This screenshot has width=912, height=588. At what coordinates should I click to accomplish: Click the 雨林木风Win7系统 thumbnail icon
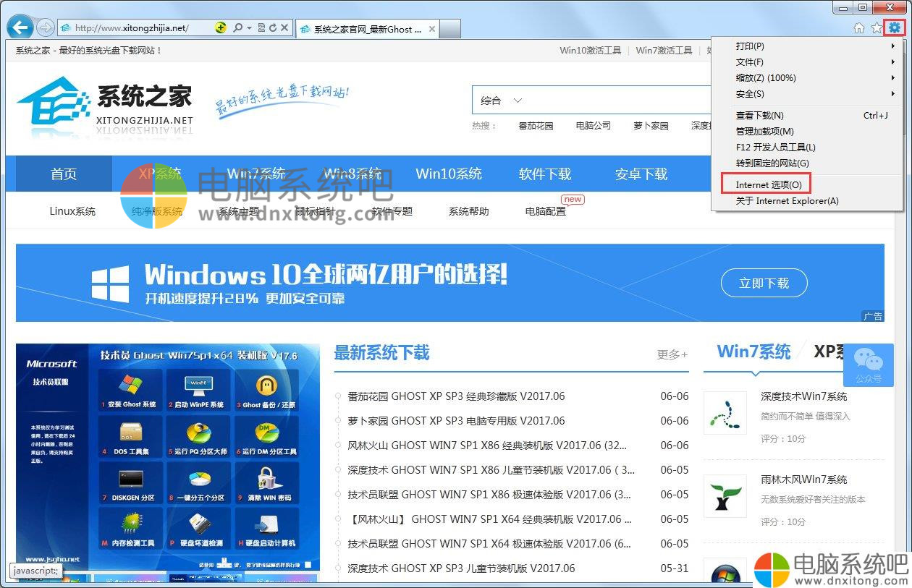coord(725,496)
